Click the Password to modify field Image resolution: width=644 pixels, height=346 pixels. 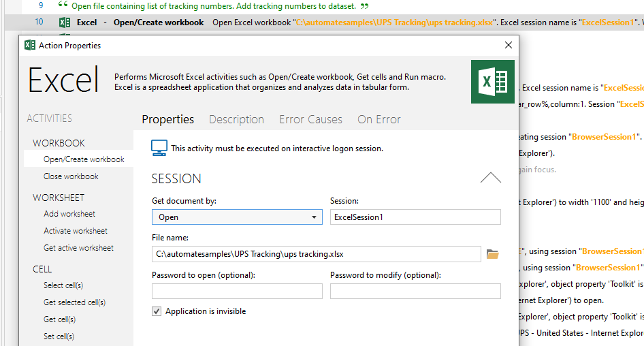point(415,292)
